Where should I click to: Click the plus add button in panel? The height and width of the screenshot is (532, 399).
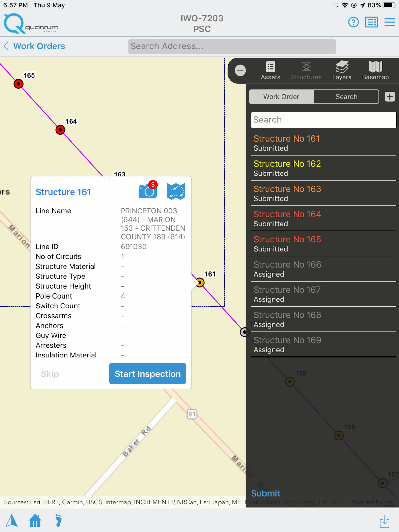point(390,97)
